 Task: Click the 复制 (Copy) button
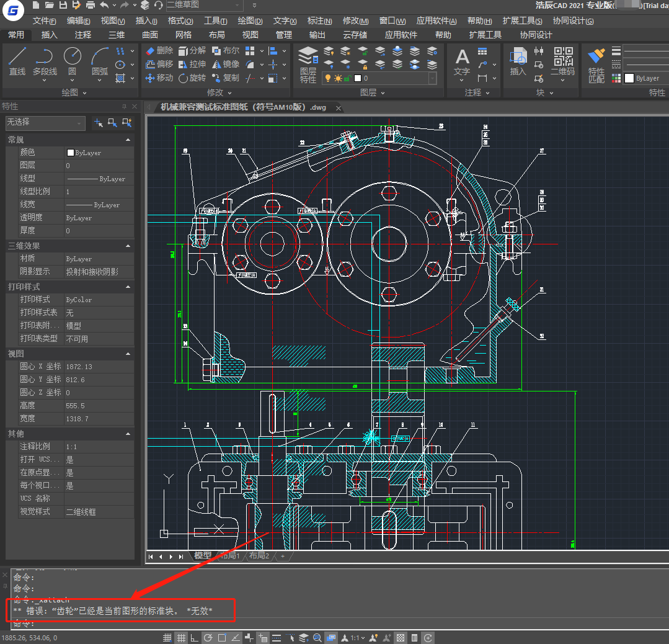(225, 78)
